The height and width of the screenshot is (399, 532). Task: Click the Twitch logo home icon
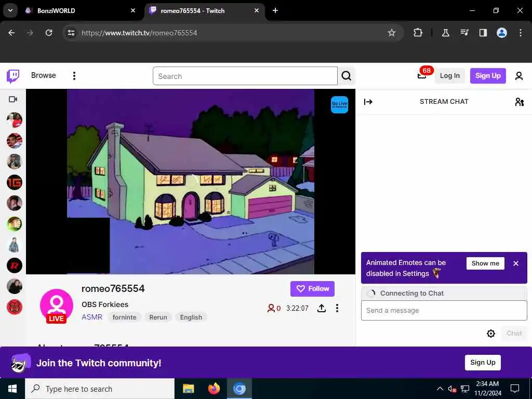click(x=13, y=76)
